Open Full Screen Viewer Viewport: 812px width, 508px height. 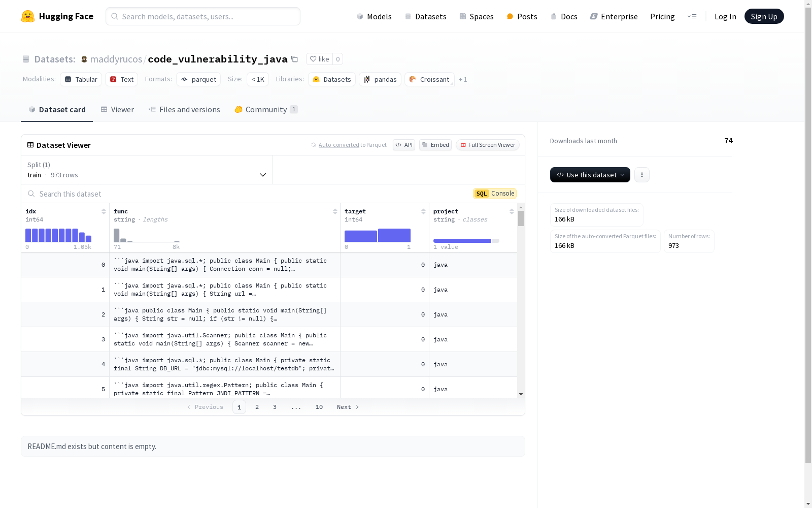(487, 145)
